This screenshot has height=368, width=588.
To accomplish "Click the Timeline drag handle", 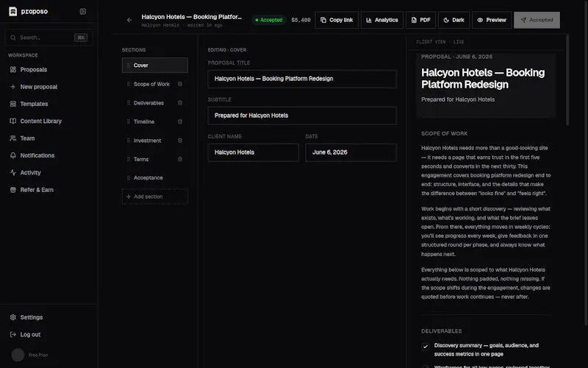I will [128, 121].
